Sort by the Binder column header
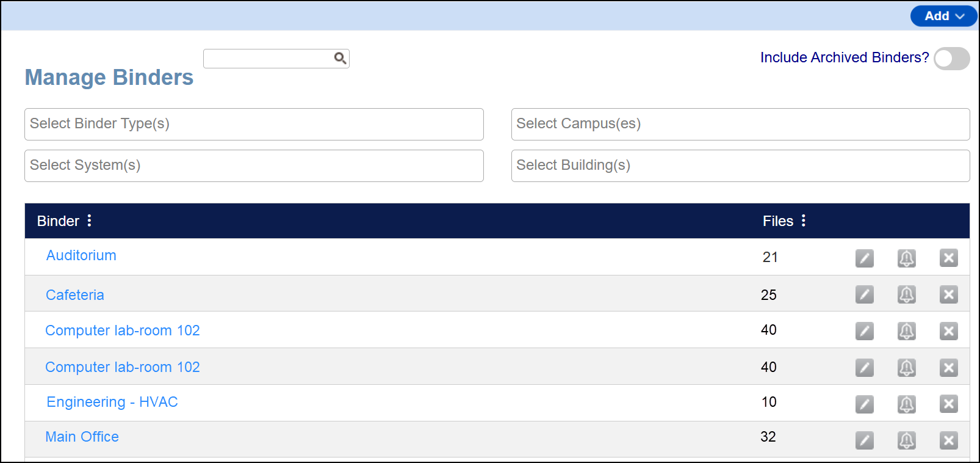Image resolution: width=980 pixels, height=463 pixels. [58, 221]
